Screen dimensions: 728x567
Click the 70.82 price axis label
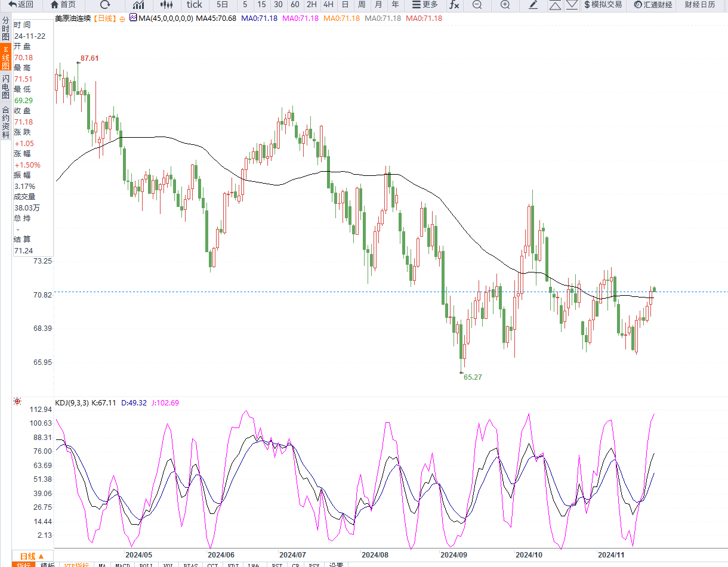[x=42, y=295]
